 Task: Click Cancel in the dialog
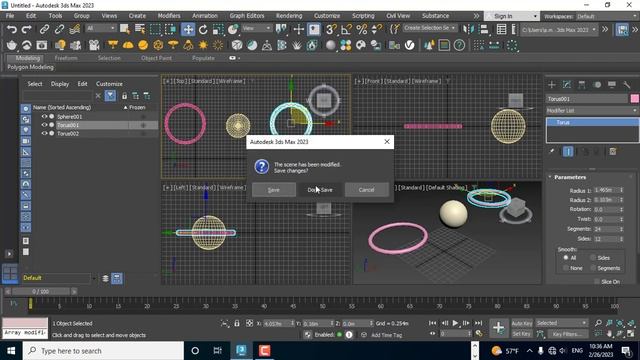coord(367,190)
